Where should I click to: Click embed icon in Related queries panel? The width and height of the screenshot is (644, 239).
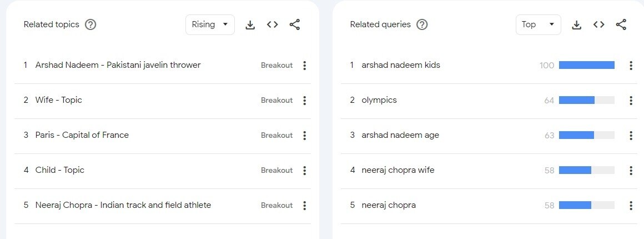coord(598,24)
